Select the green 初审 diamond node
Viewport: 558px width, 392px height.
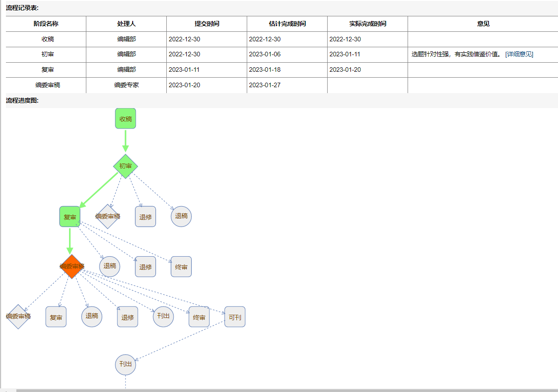125,166
